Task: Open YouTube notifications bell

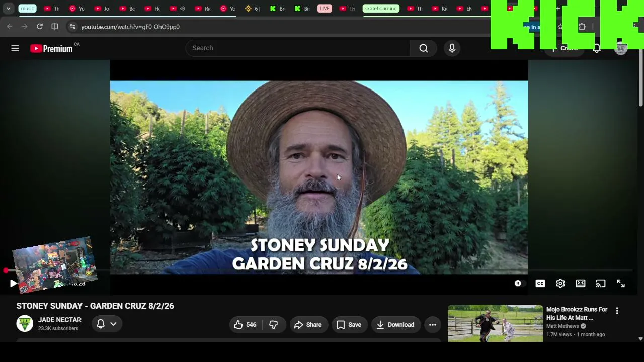Action: (x=596, y=48)
